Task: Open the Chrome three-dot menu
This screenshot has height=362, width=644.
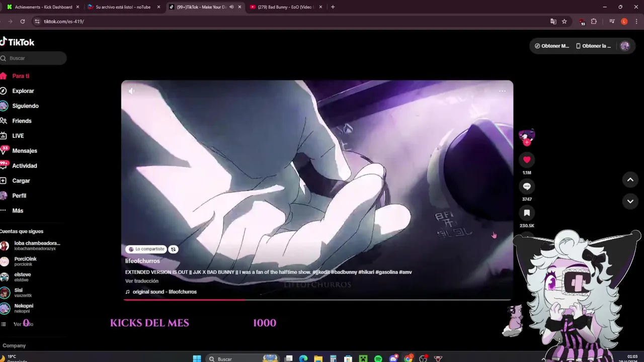Action: [636, 21]
